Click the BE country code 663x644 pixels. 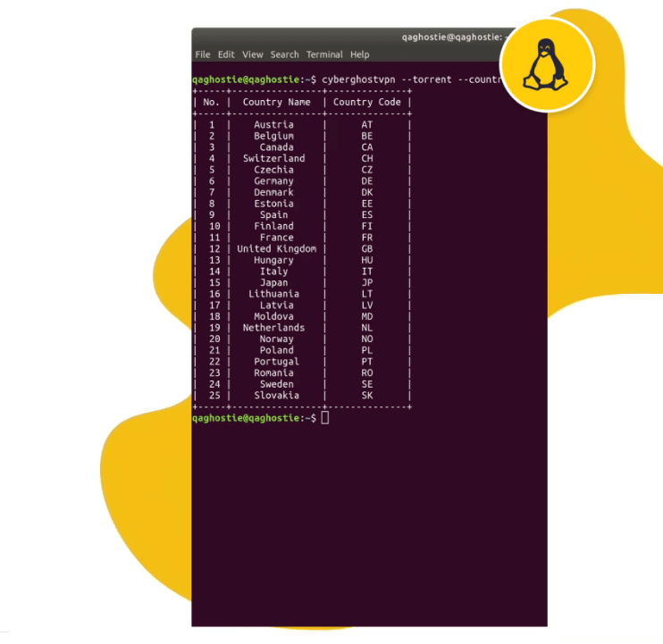click(x=366, y=136)
